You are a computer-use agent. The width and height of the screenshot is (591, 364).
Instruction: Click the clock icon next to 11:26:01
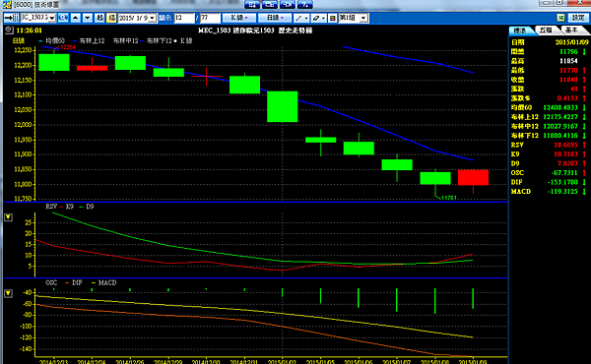coord(9,30)
